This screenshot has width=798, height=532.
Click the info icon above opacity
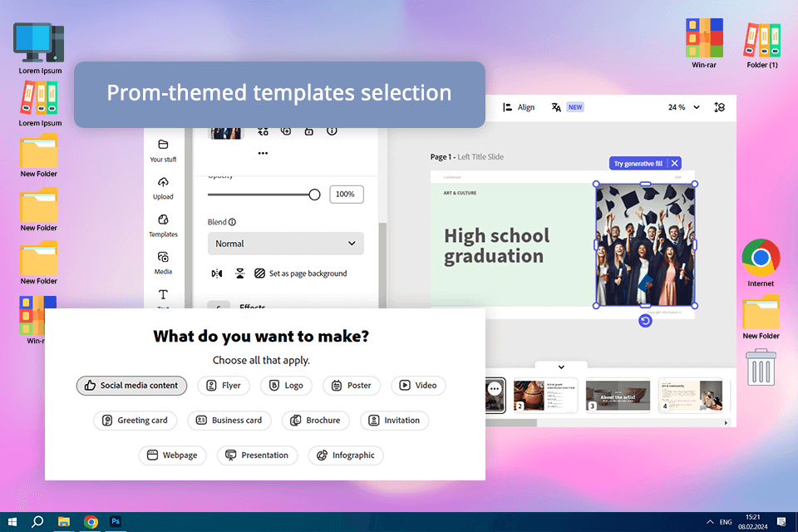click(332, 131)
